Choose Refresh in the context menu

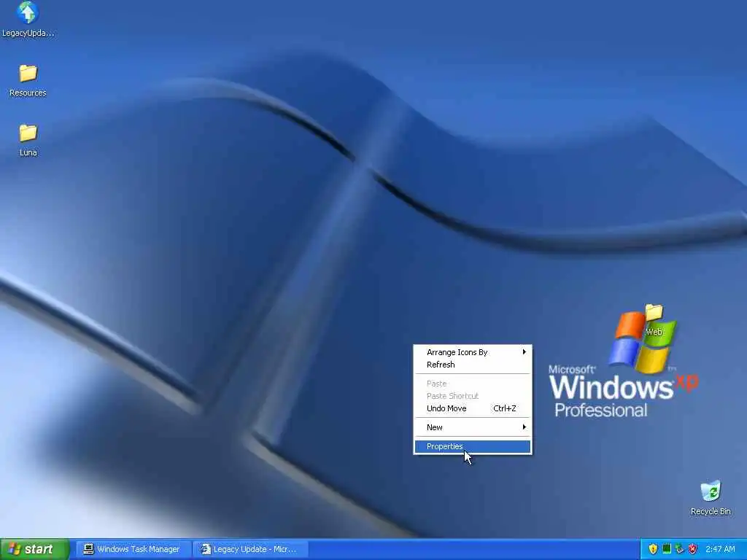coord(473,365)
